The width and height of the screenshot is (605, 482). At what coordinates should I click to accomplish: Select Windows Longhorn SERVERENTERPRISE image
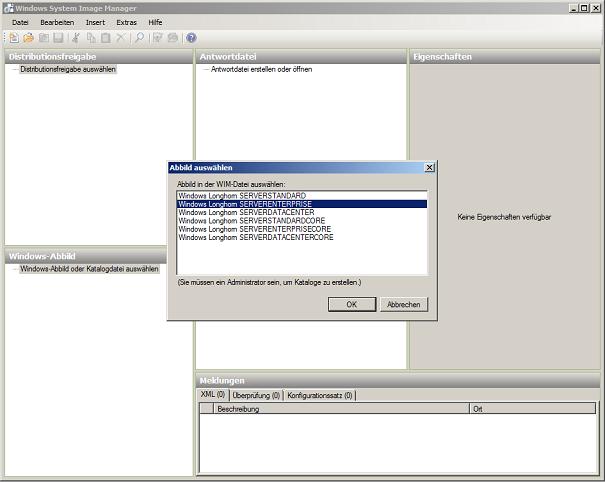[302, 204]
